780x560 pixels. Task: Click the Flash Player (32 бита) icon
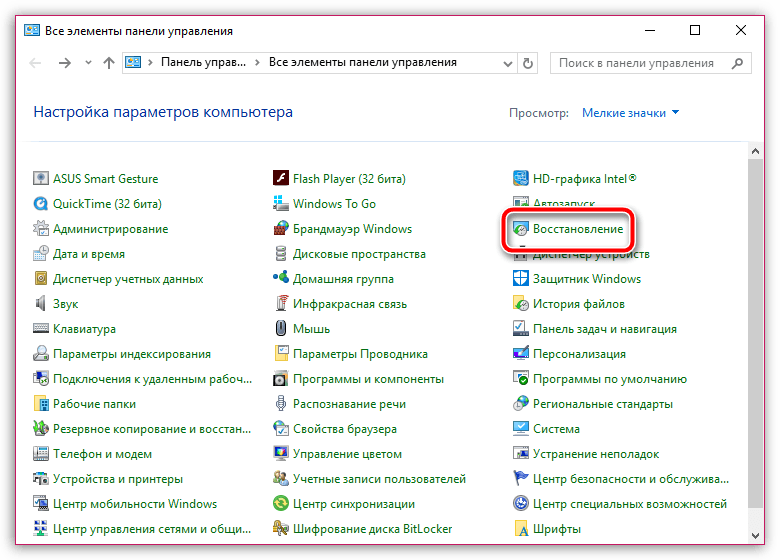(281, 178)
